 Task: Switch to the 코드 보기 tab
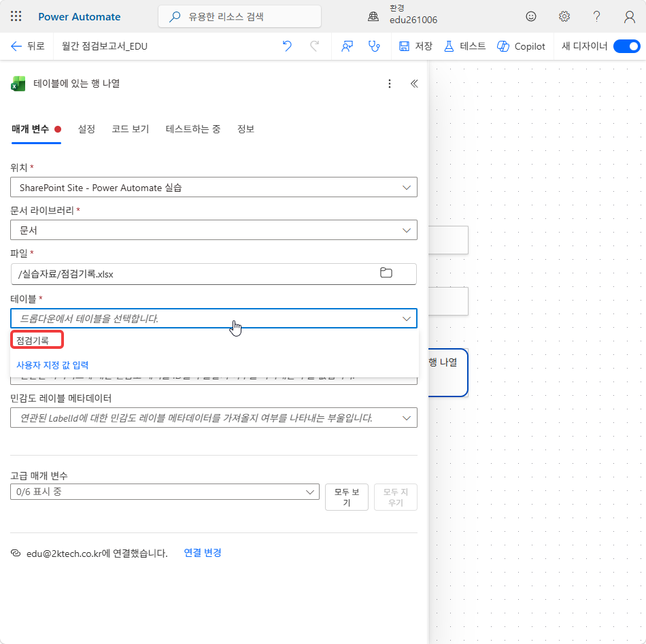click(130, 129)
